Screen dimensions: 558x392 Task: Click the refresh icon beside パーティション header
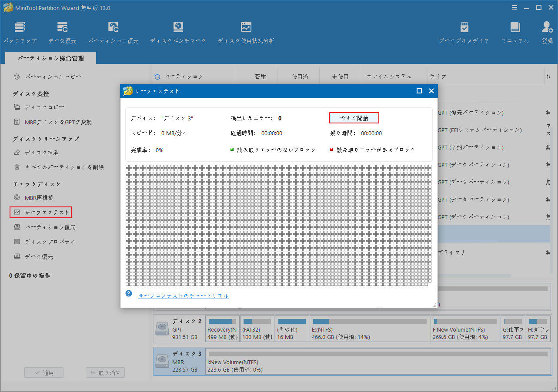pyautogui.click(x=157, y=76)
